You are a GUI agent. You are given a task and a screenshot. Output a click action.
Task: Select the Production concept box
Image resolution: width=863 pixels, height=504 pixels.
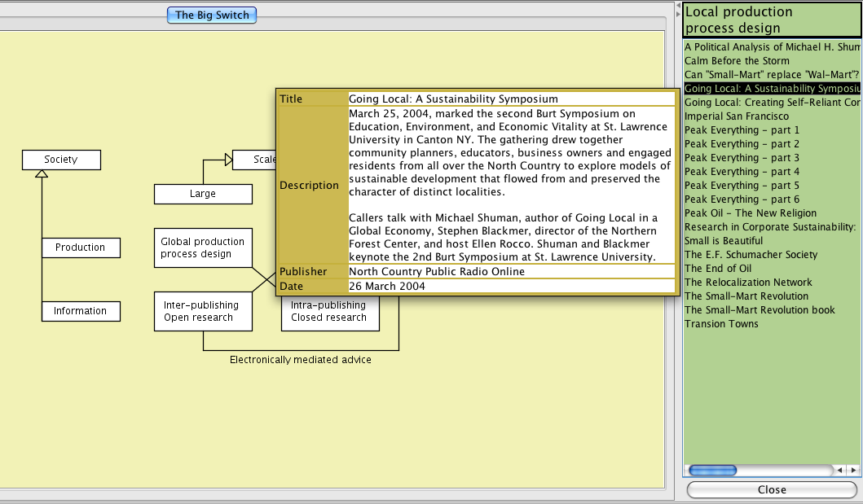[x=80, y=248]
